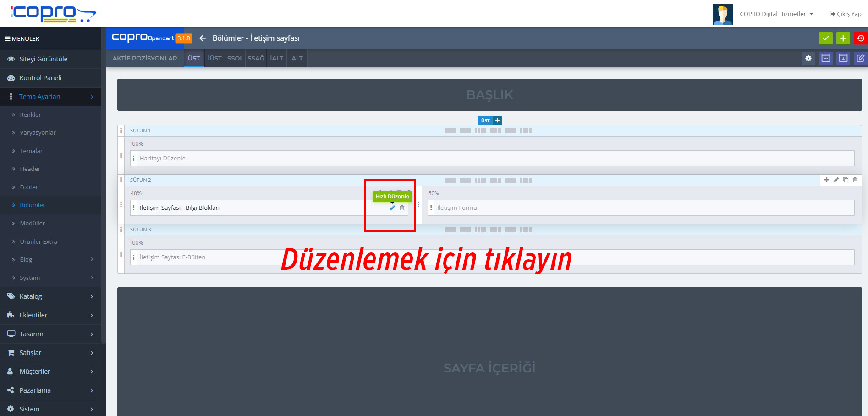Click the blue pencil edit icon under Hızlı Düzenle
The image size is (868, 416).
coord(392,208)
